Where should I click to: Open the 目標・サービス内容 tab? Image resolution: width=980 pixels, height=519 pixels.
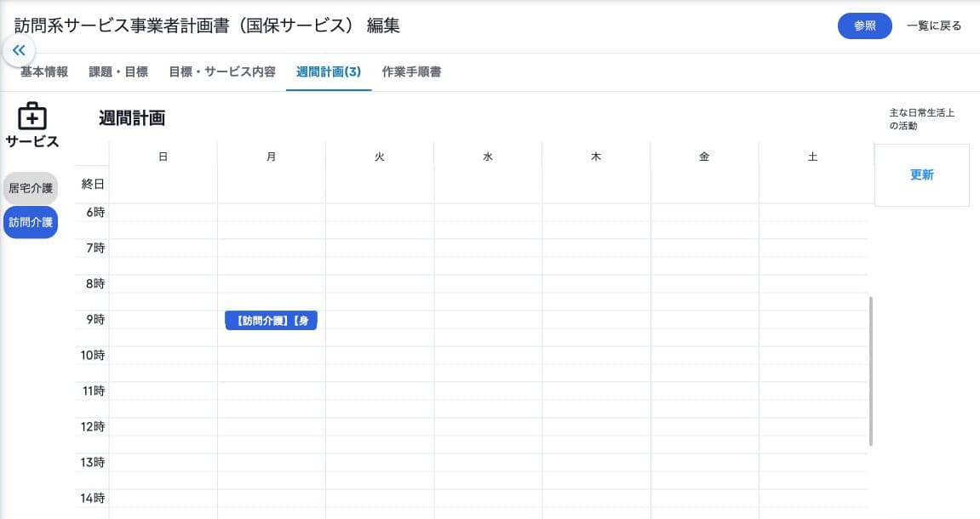pyautogui.click(x=222, y=71)
